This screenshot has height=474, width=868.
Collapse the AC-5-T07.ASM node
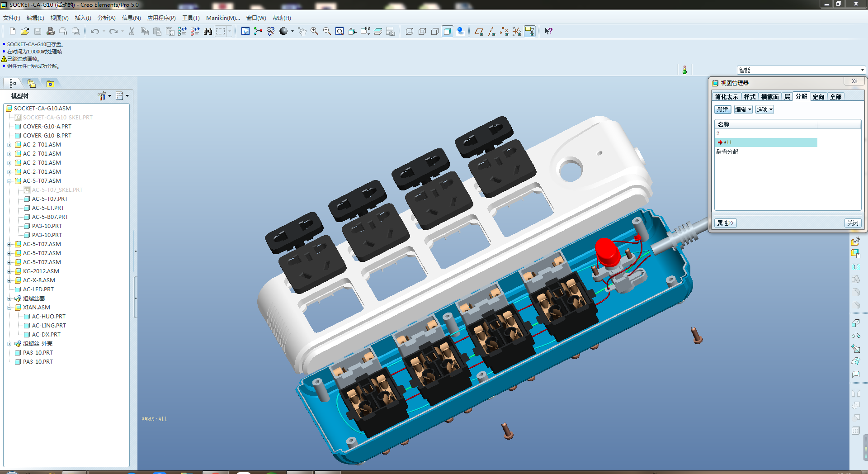point(9,181)
